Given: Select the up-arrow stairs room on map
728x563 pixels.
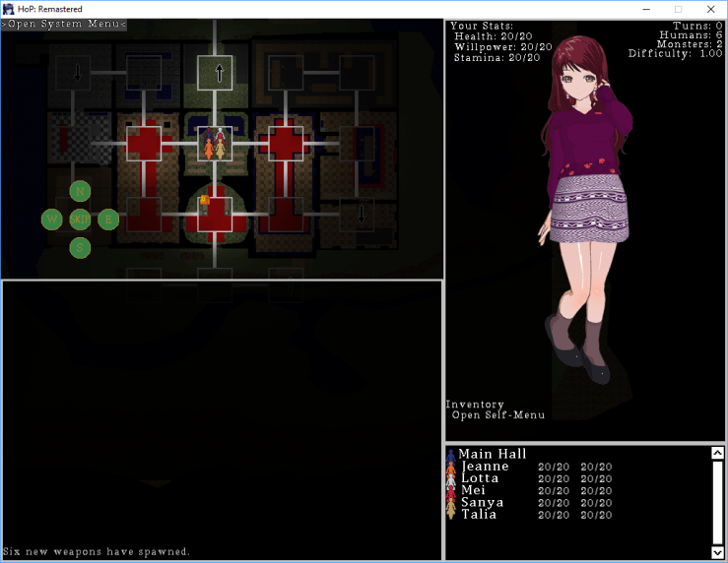Looking at the screenshot, I should coord(215,72).
